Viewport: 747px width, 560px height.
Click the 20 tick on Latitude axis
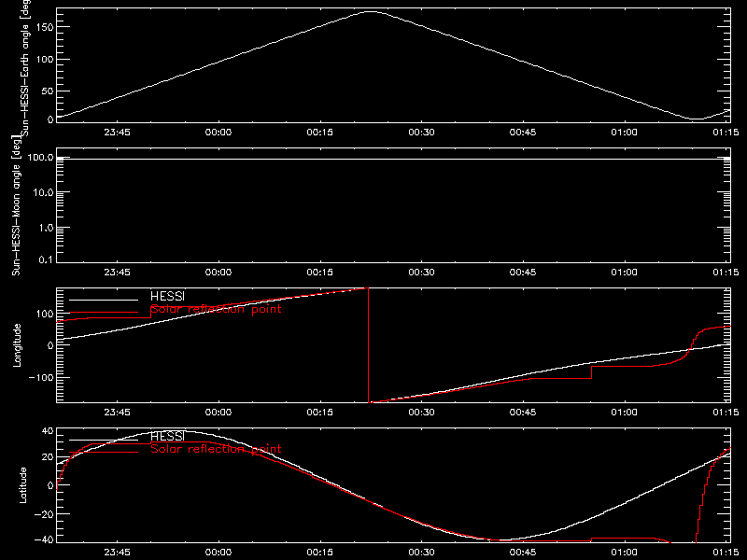pos(48,457)
